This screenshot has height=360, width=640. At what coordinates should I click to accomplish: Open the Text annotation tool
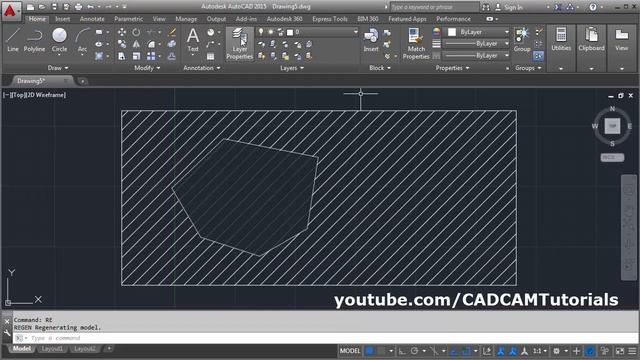(193, 40)
